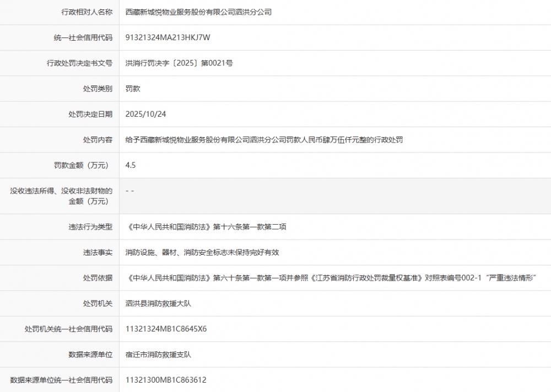This screenshot has height=392, width=551.
Task: Select the fine amount value 4.5
Action: click(x=131, y=165)
